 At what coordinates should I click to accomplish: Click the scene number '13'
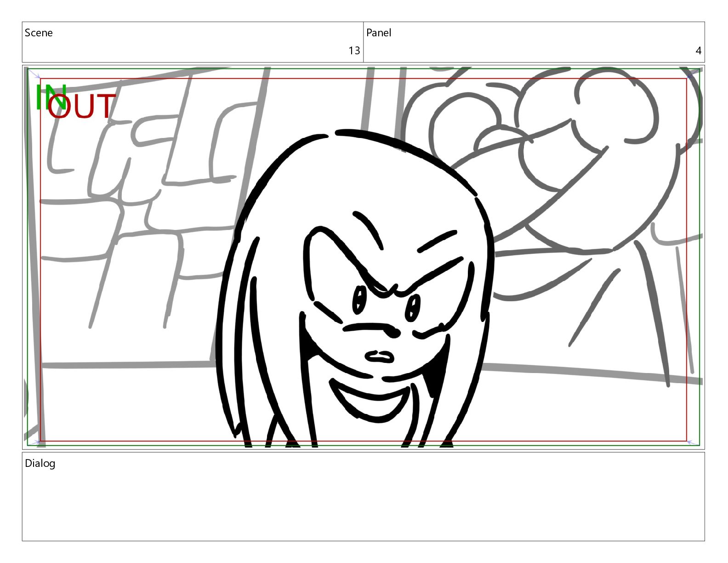coord(354,51)
